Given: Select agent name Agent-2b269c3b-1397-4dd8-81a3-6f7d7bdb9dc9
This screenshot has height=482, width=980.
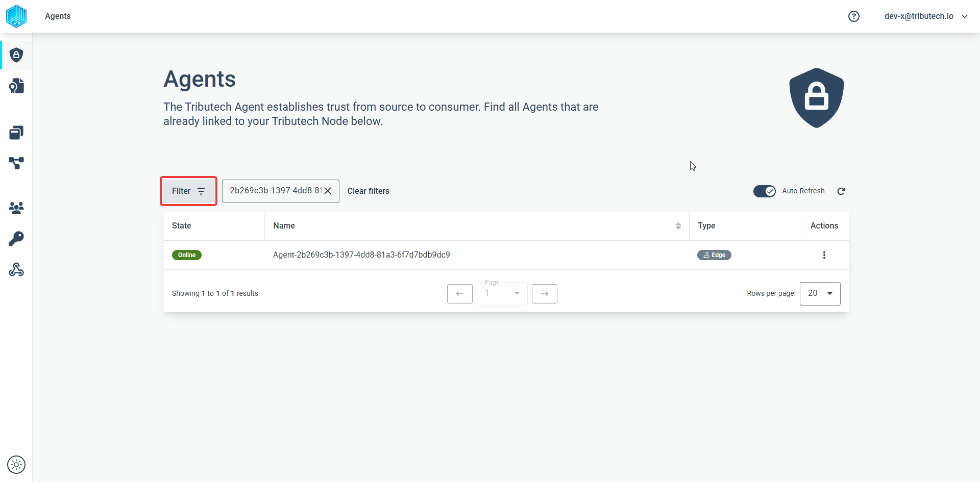Looking at the screenshot, I should 361,255.
